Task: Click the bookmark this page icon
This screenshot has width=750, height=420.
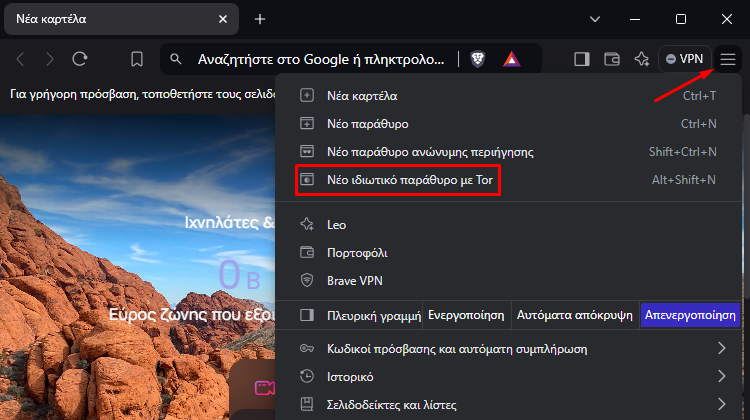Action: (137, 59)
